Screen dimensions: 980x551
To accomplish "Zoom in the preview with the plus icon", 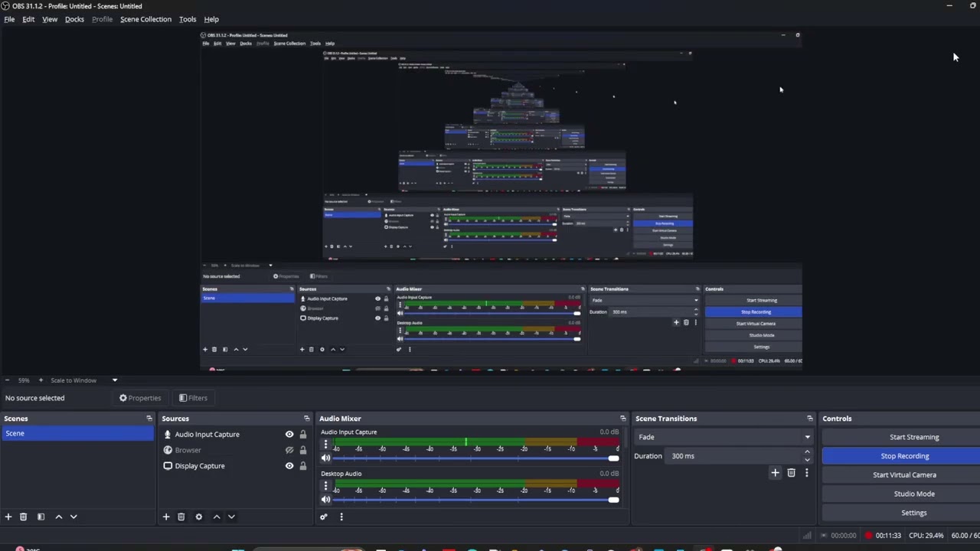I will (41, 380).
